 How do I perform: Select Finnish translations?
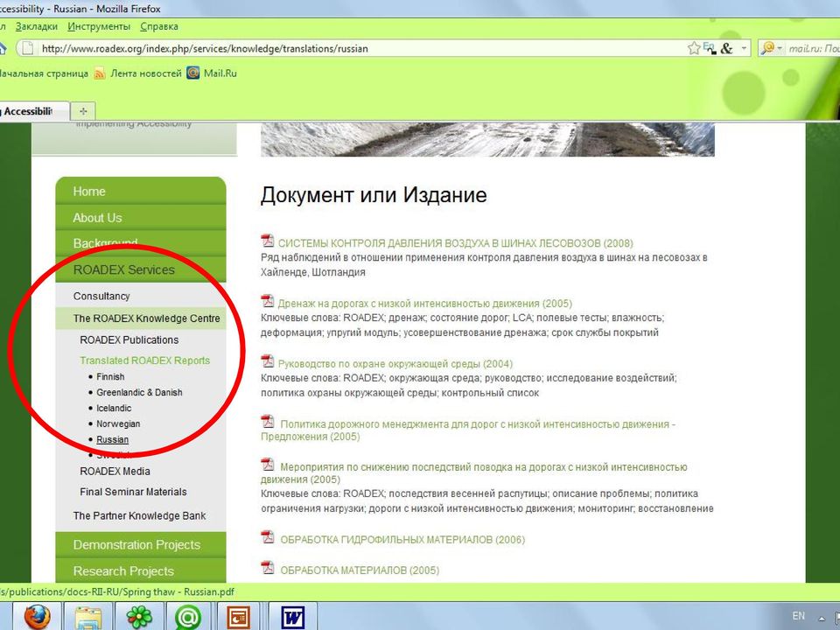pos(110,376)
